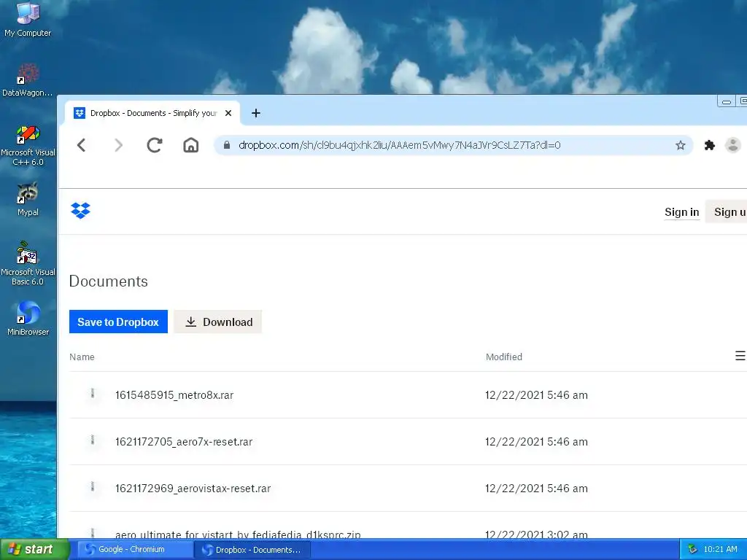The image size is (747, 560).
Task: Click the 1621172705_aero7x-reset.rar file icon
Action: pyautogui.click(x=93, y=440)
